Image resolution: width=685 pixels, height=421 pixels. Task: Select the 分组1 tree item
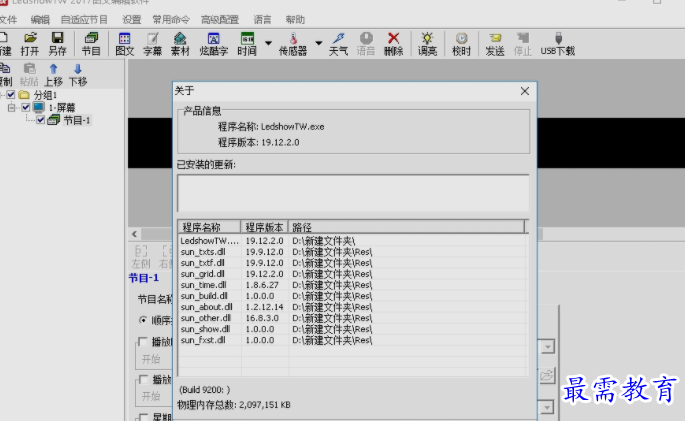coord(45,95)
